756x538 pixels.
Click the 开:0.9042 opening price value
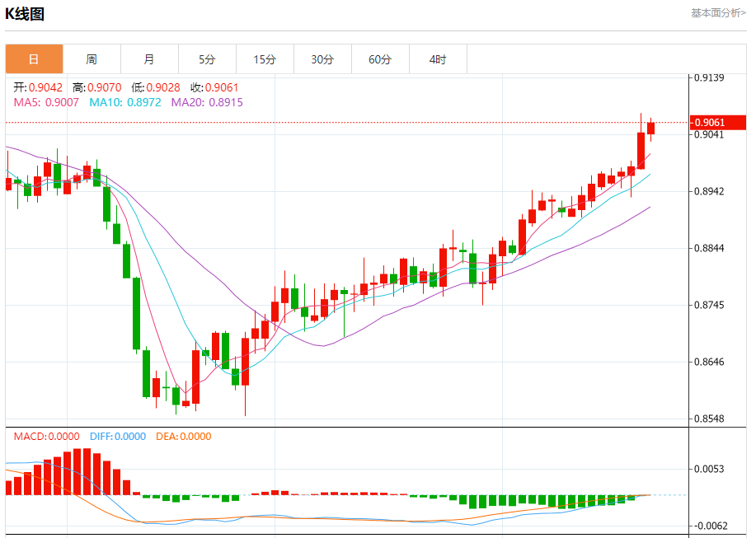pyautogui.click(x=38, y=87)
